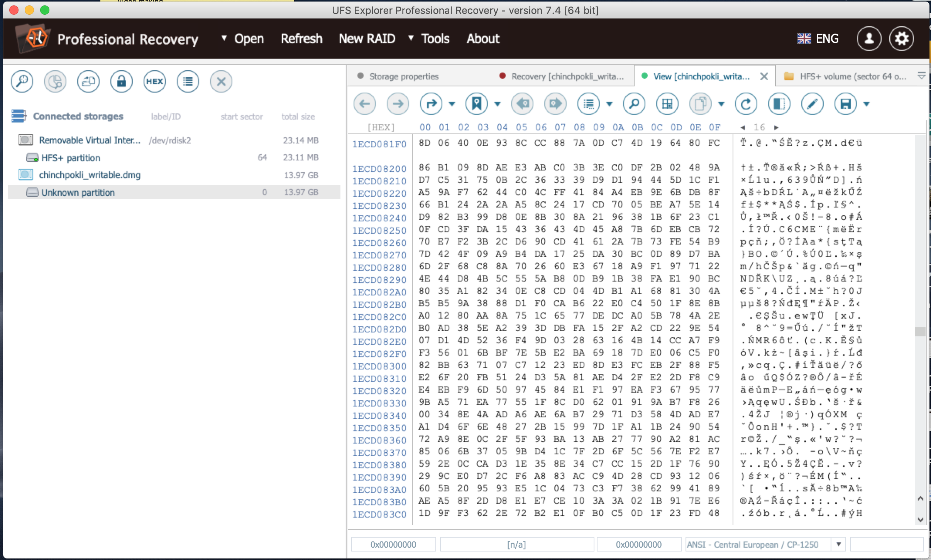This screenshot has width=931, height=560.
Task: Go back using the left arrow icon
Action: pos(365,104)
